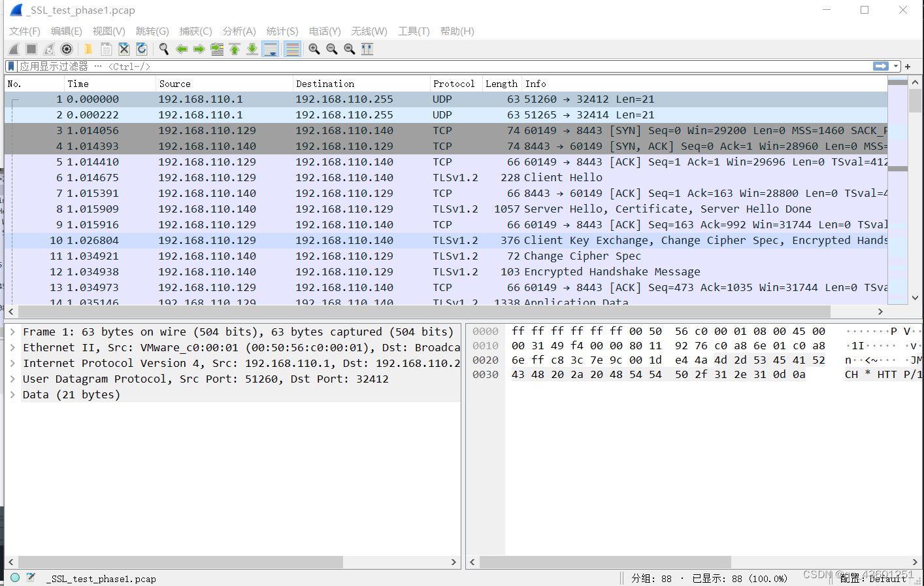Go forward with the green right arrow

tap(199, 49)
